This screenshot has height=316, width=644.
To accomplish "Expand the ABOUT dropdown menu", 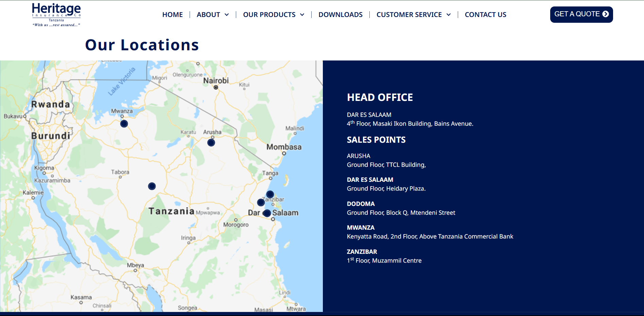I will pos(212,15).
